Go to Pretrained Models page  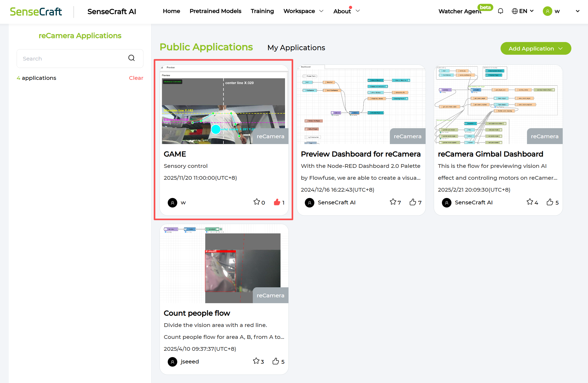click(215, 11)
